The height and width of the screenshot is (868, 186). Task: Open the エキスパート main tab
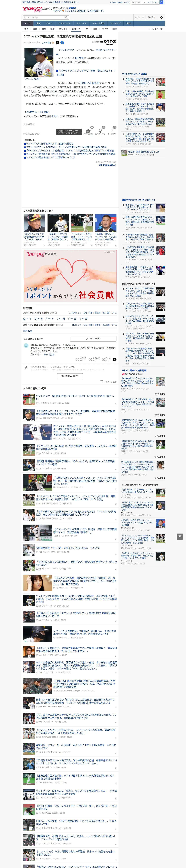click(64, 24)
